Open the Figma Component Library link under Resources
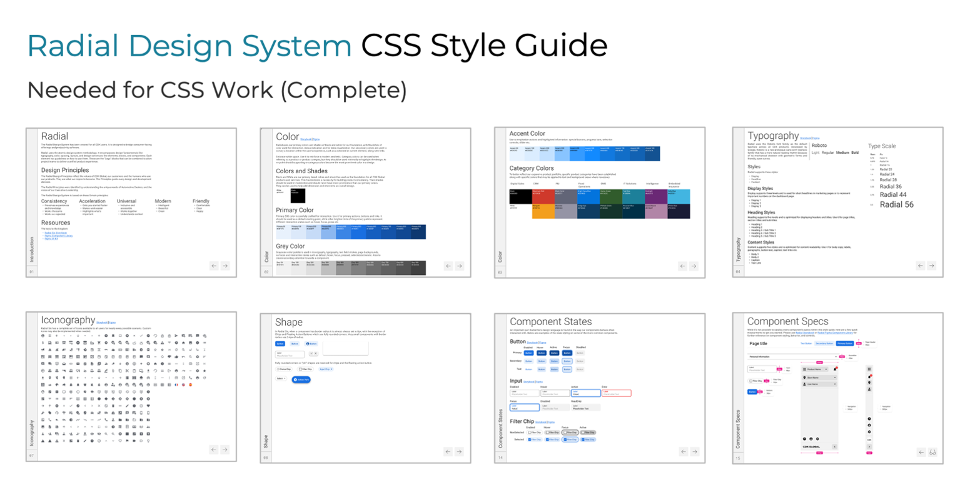980x487 pixels. click(x=58, y=236)
